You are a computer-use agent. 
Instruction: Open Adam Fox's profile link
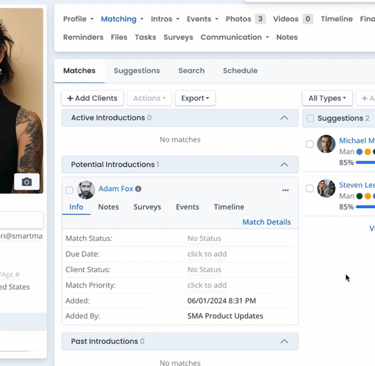coord(116,189)
